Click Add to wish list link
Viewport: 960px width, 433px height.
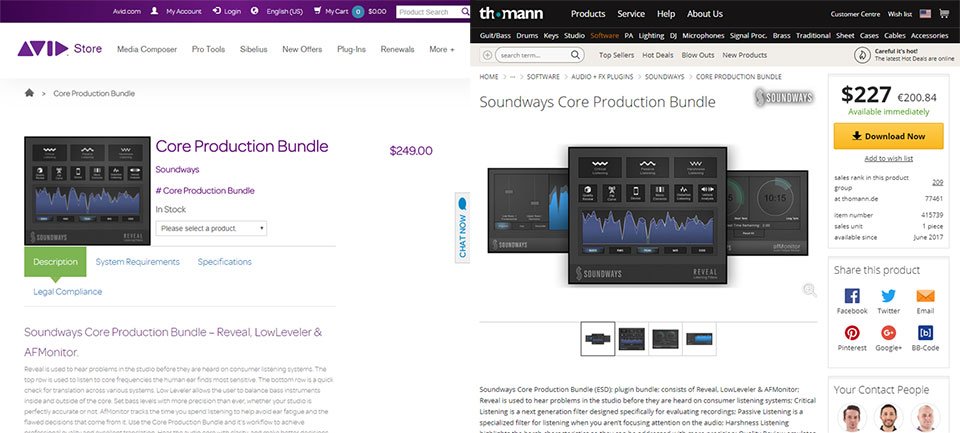pyautogui.click(x=888, y=159)
